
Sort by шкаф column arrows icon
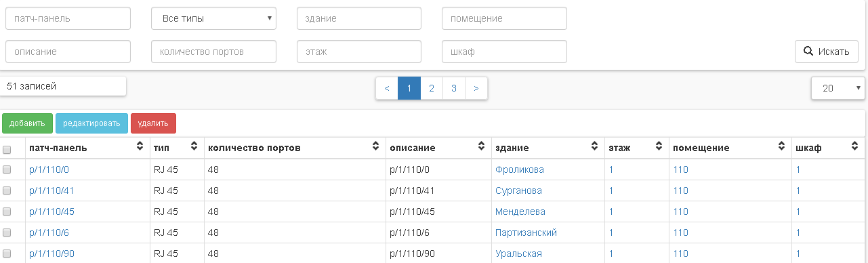[854, 146]
